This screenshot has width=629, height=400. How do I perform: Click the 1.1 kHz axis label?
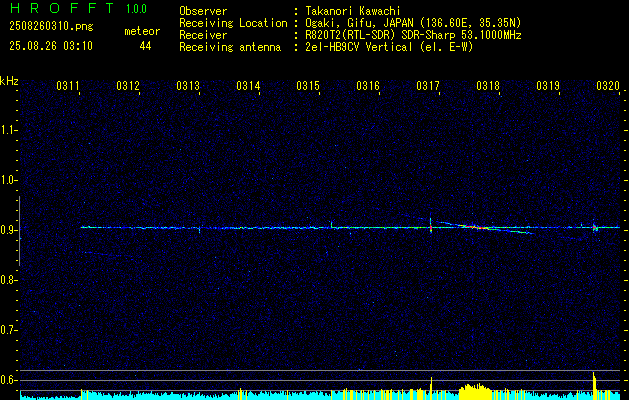pyautogui.click(x=8, y=130)
